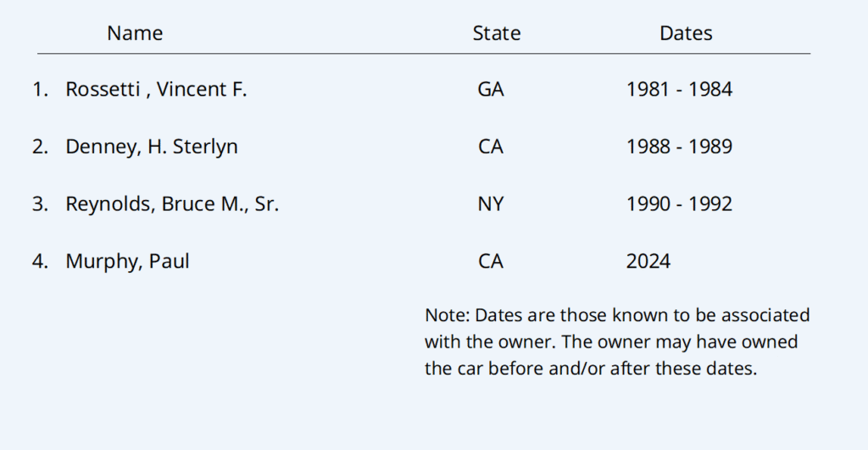Click the 1988 - 1989 date range

coord(679,147)
